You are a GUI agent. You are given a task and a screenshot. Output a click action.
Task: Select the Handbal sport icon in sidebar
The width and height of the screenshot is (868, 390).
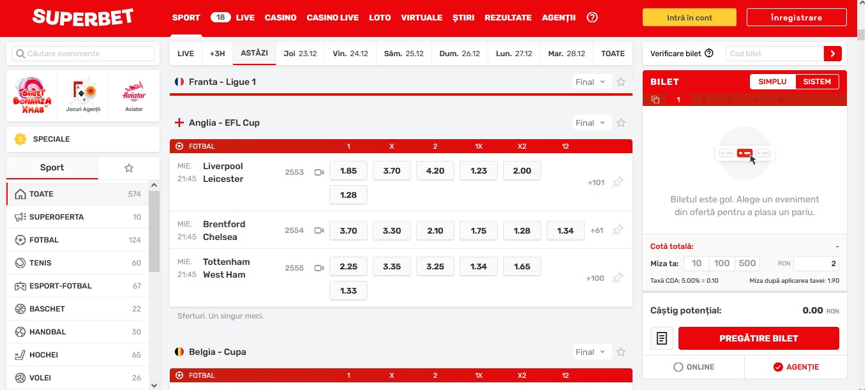point(20,332)
